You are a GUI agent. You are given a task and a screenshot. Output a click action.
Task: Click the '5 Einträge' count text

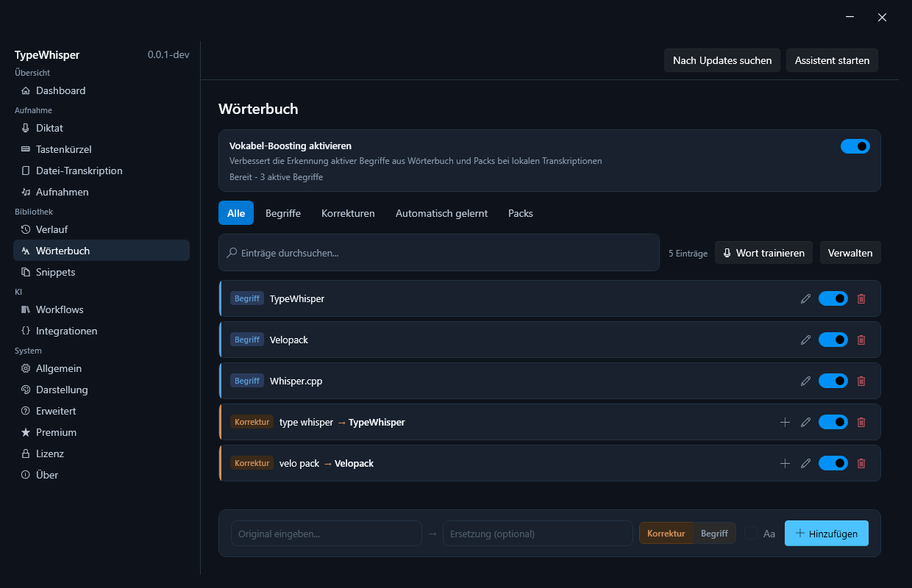(688, 254)
